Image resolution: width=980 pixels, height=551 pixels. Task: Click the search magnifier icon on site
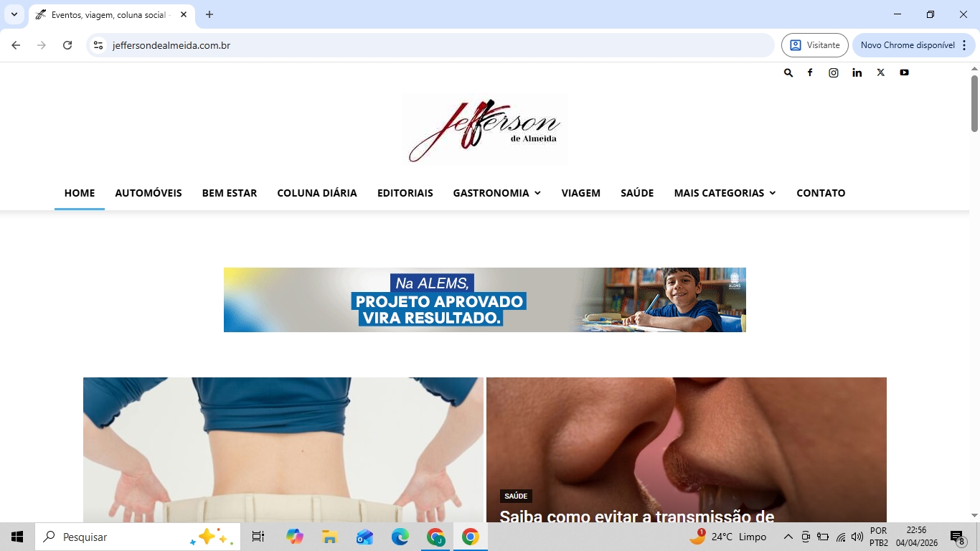[788, 72]
